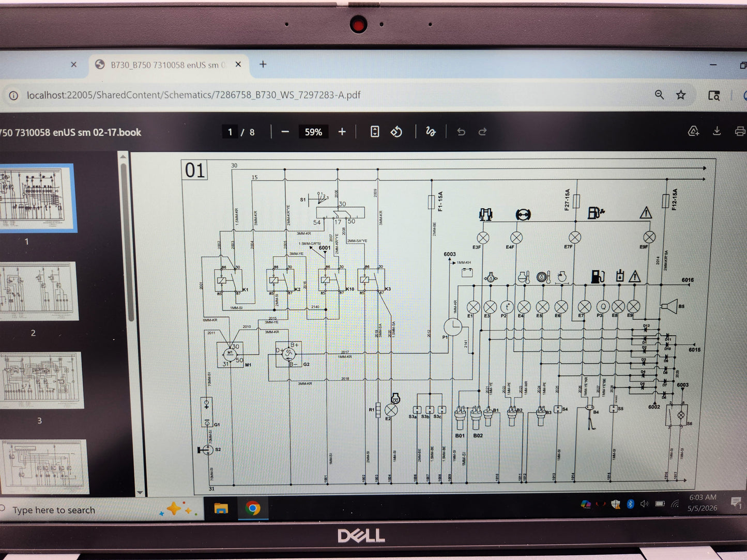Minimize the Chrome window
The height and width of the screenshot is (560, 747).
point(713,65)
